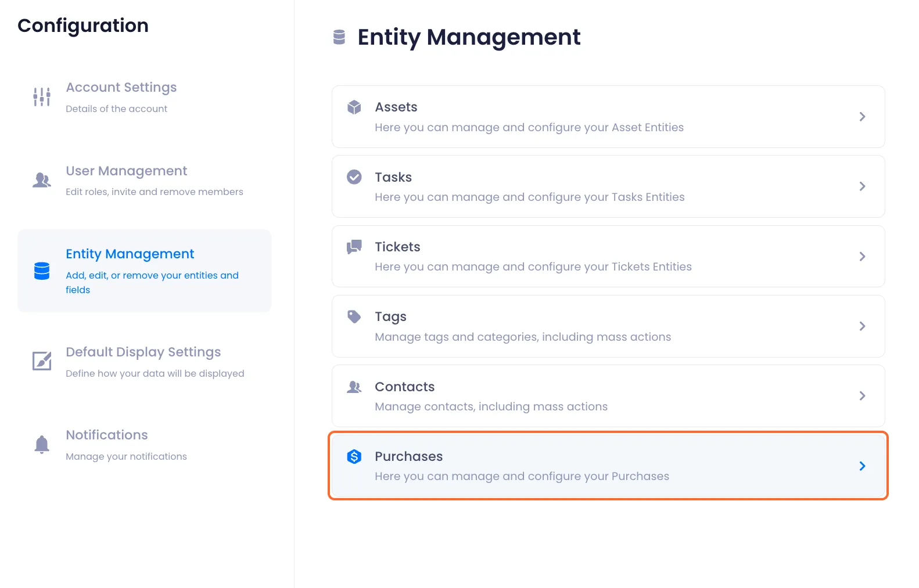Select Entity Management in the sidebar

point(130,254)
